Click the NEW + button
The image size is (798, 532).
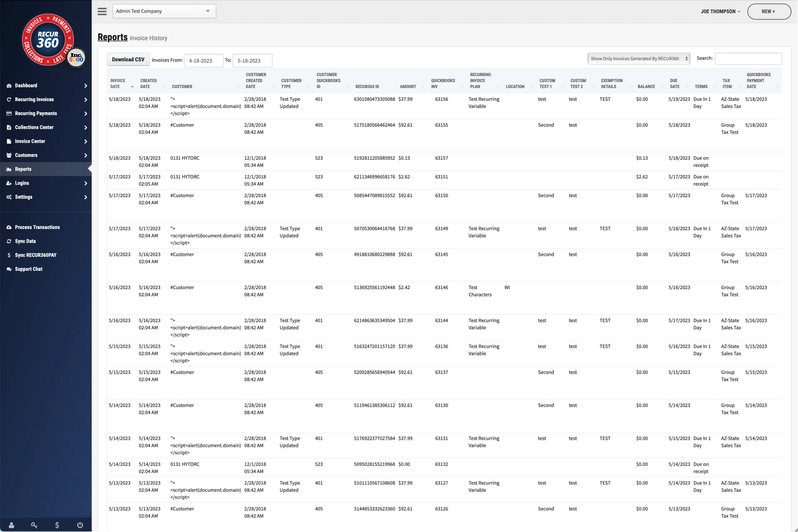point(769,12)
